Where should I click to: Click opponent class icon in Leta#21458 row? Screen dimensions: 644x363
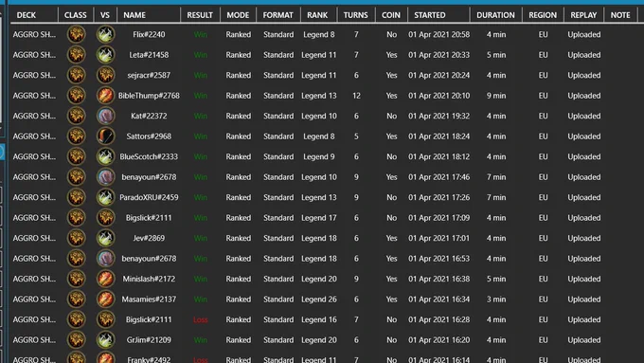coord(105,55)
